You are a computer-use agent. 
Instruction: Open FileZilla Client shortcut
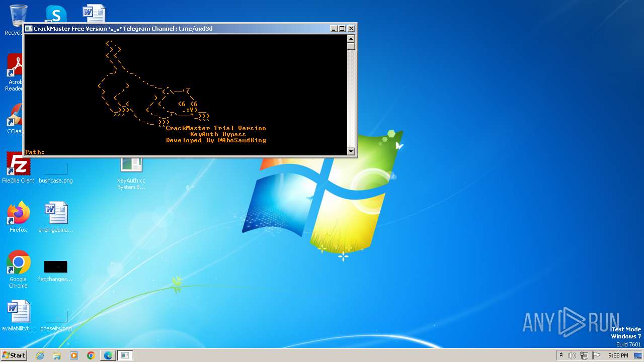pos(18,168)
